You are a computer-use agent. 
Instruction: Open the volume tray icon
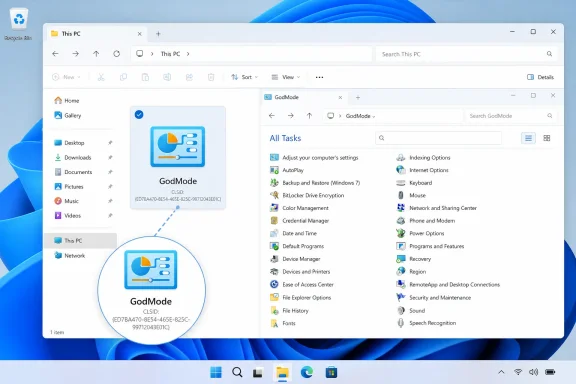coord(533,372)
